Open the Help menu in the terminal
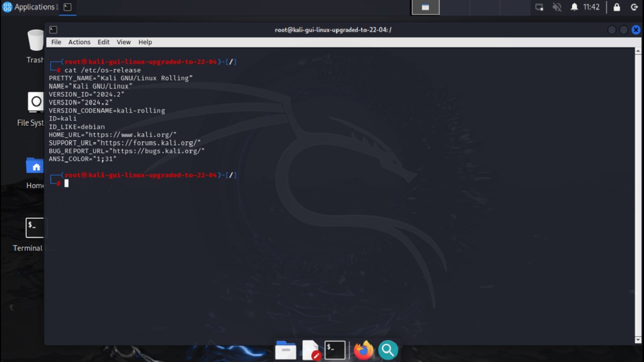Viewport: 644px width, 362px height. tap(145, 42)
